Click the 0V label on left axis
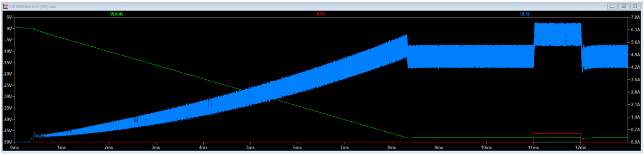This screenshot has width=644, height=155. click(9, 29)
